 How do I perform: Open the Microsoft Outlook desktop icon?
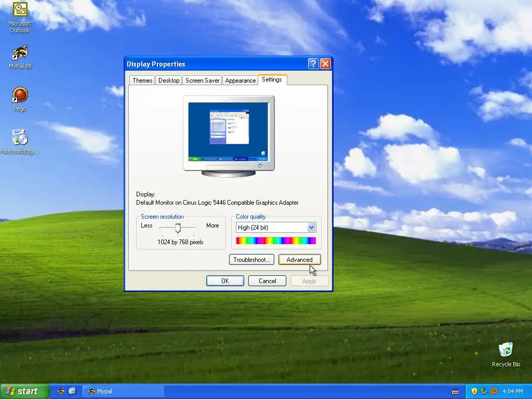pyautogui.click(x=20, y=17)
